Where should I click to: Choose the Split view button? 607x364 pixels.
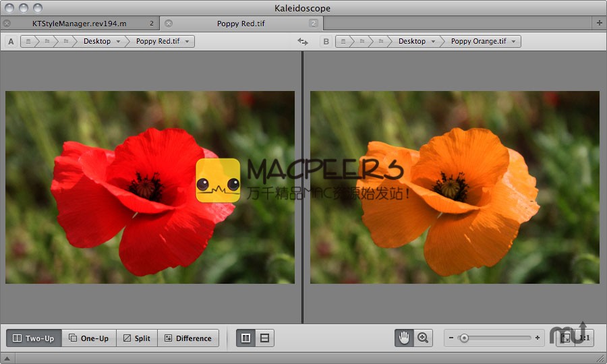point(137,338)
